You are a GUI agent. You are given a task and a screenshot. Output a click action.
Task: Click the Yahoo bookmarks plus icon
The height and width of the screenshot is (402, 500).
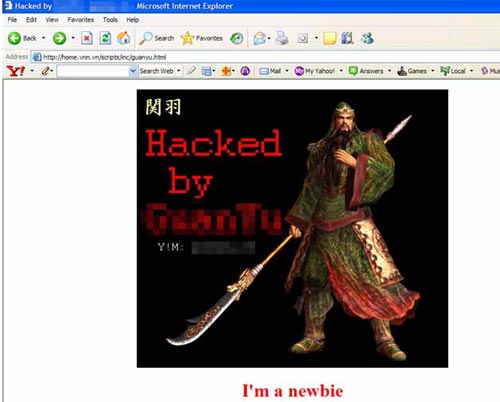click(226, 71)
